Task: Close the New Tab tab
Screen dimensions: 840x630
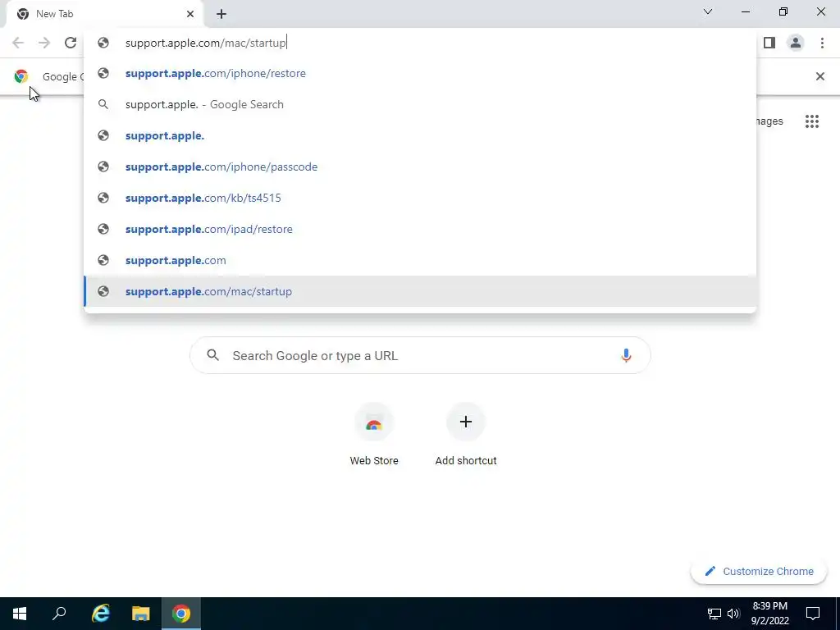Action: (x=190, y=14)
